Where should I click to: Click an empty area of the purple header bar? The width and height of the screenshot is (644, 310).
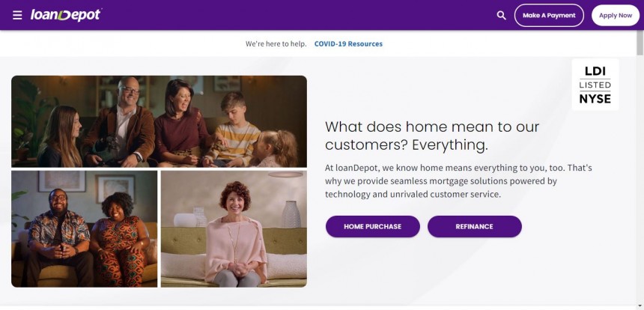click(296, 15)
